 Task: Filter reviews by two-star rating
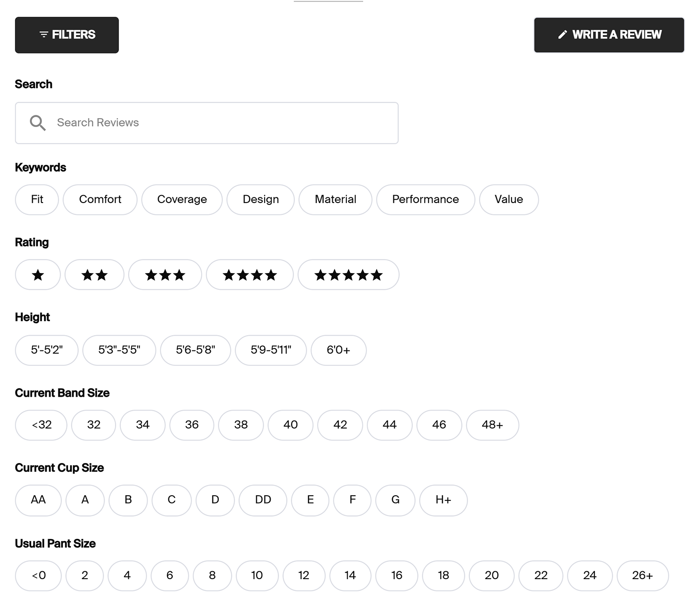[94, 275]
